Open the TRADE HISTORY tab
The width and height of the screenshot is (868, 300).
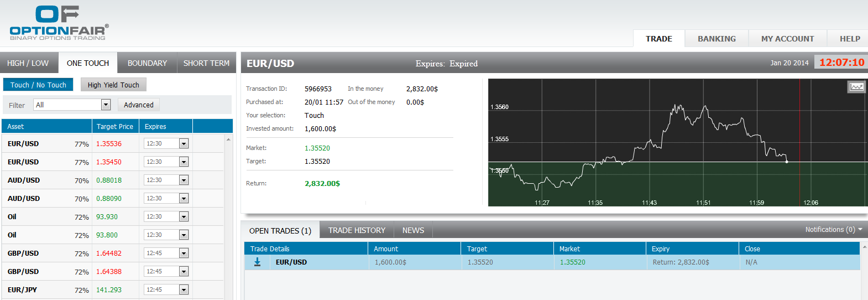tap(357, 230)
